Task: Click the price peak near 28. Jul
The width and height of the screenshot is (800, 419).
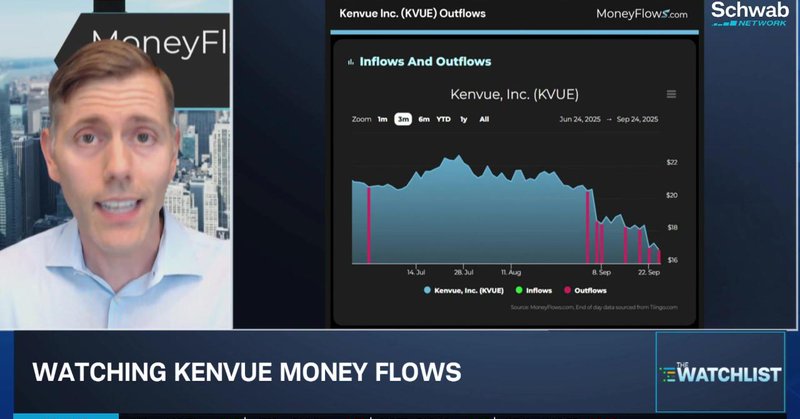Action: pos(458,156)
